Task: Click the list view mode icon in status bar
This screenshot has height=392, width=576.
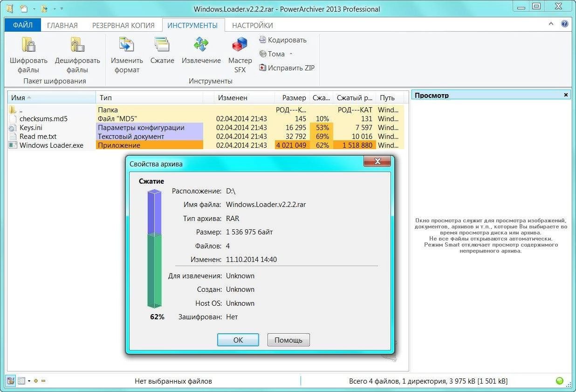Action: click(x=21, y=381)
